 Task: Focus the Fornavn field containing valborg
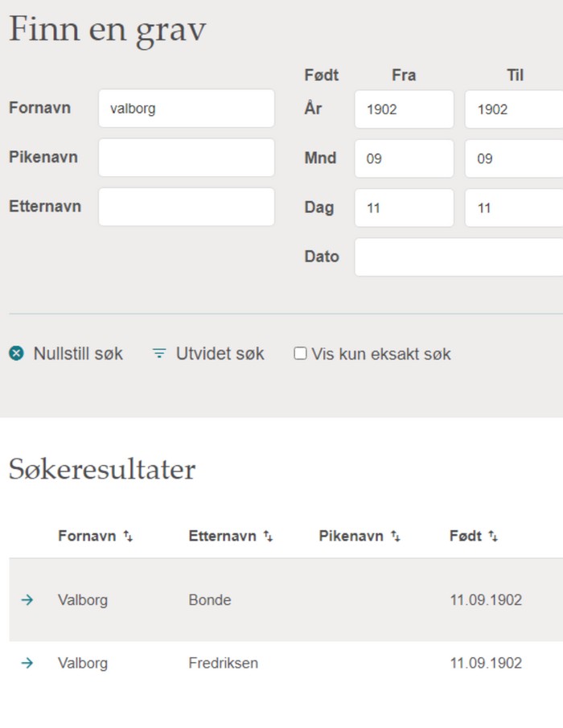(187, 109)
